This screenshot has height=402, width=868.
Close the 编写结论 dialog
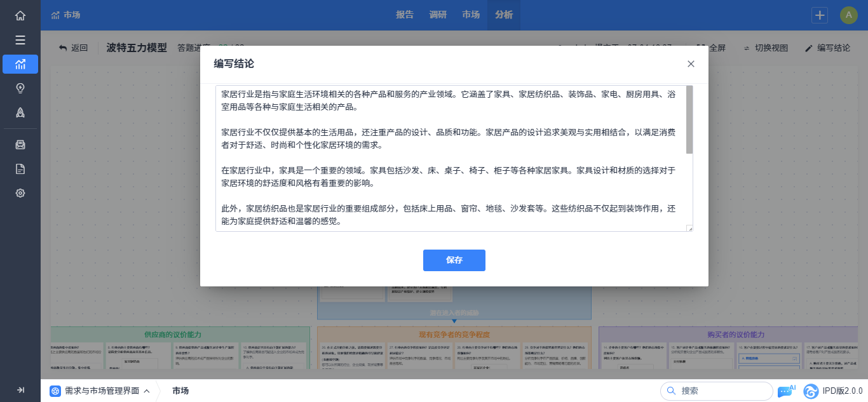[x=691, y=64]
